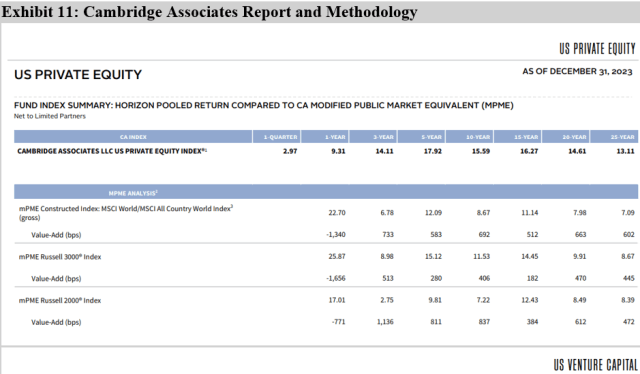Click the -1,656 value-add figure
The width and height of the screenshot is (640, 374).
[336, 278]
